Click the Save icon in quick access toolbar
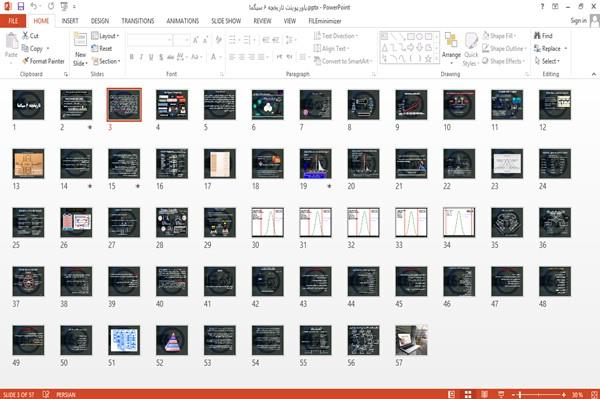Screen dimensions: 600x399 [x=21, y=7]
